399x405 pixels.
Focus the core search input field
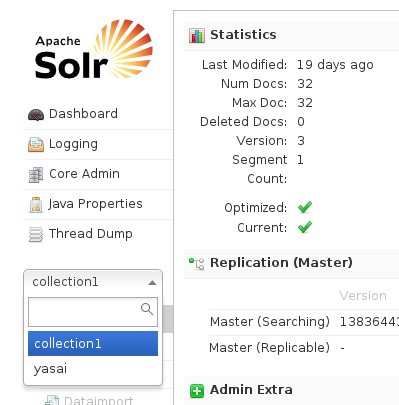93,312
